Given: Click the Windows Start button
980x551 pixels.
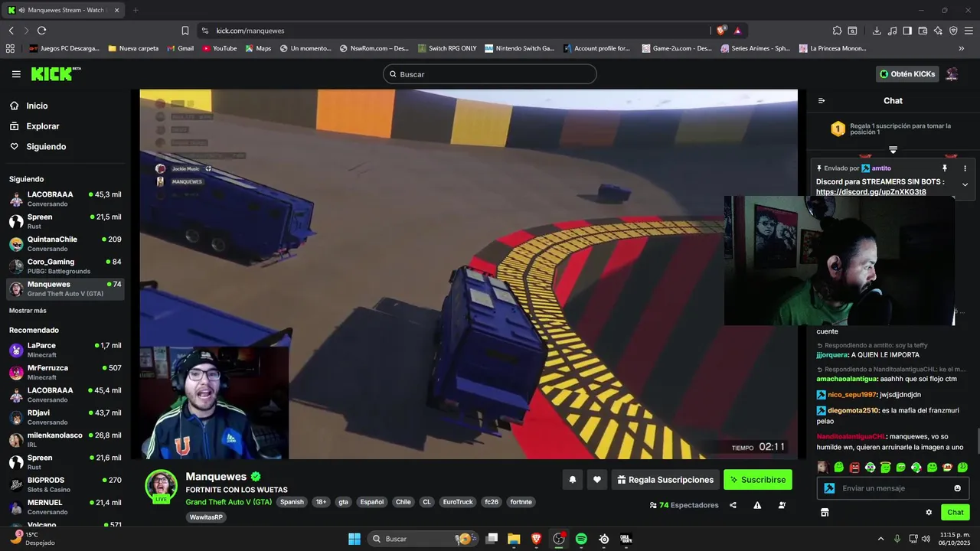Looking at the screenshot, I should (x=354, y=539).
